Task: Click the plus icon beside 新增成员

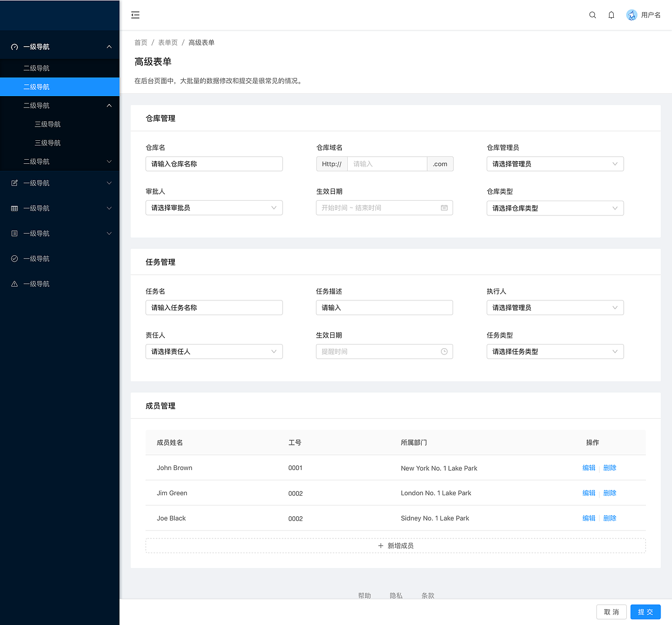Action: coord(381,546)
